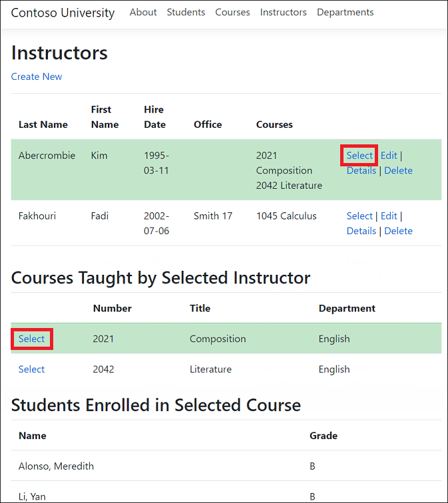Delete the Fakhouri instructor

(398, 231)
